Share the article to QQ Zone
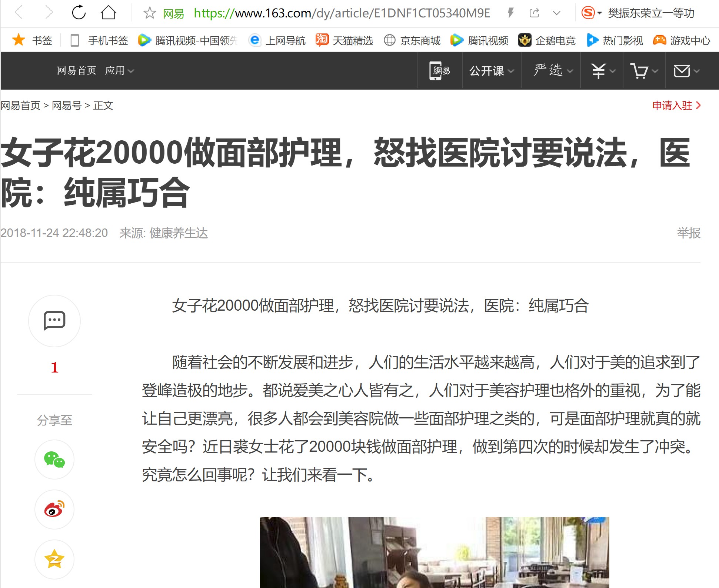 [54, 559]
